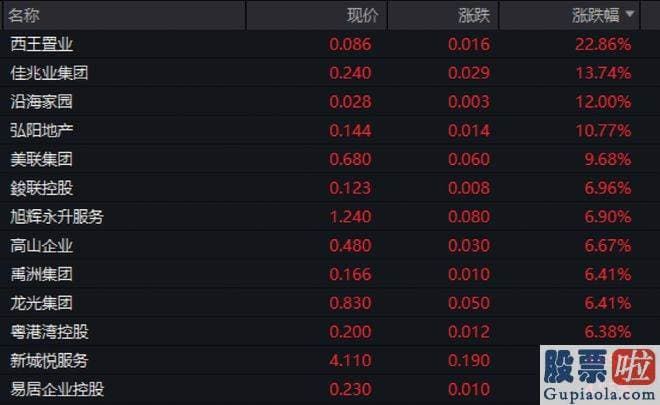Click 佳兆业集团 price 0.240

350,73
